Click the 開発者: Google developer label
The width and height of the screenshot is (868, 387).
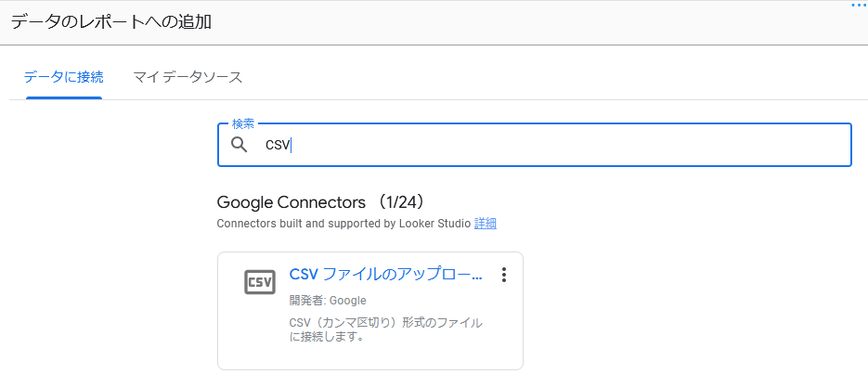[x=328, y=300]
